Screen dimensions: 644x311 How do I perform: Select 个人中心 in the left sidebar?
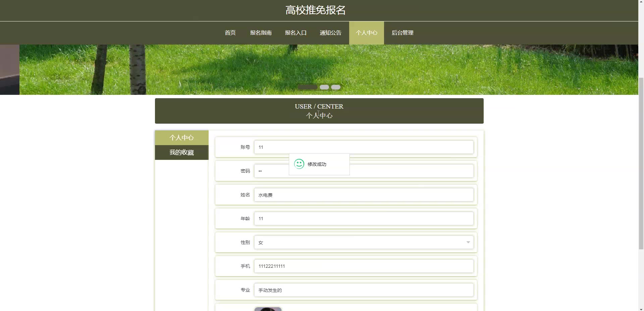pyautogui.click(x=182, y=138)
